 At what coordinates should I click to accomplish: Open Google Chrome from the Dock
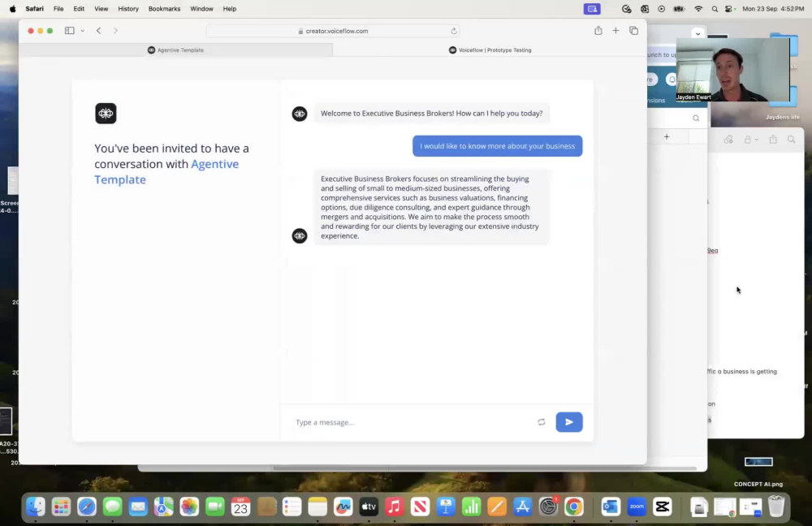pos(574,507)
